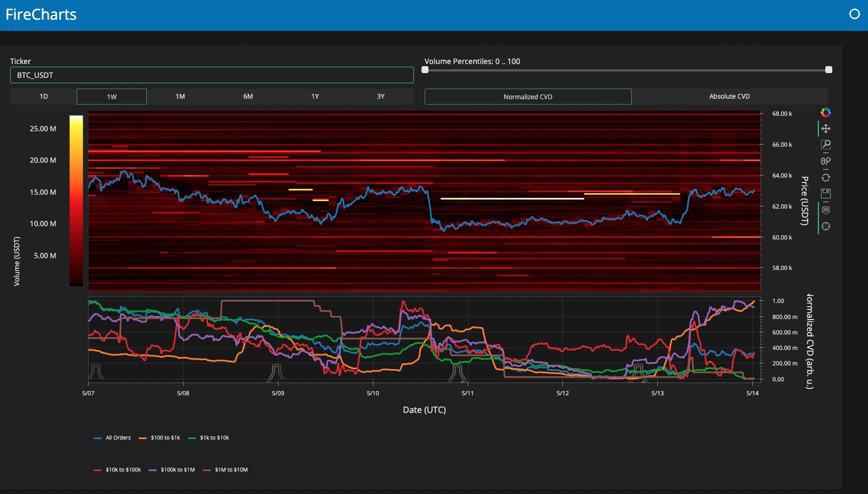Screen dimensions: 868x494
Task: Save the chart using the floppy disk icon
Action: [x=825, y=194]
